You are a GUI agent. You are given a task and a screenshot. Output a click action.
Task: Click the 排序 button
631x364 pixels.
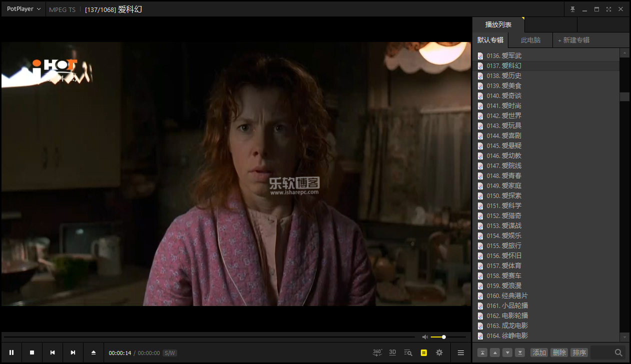579,352
